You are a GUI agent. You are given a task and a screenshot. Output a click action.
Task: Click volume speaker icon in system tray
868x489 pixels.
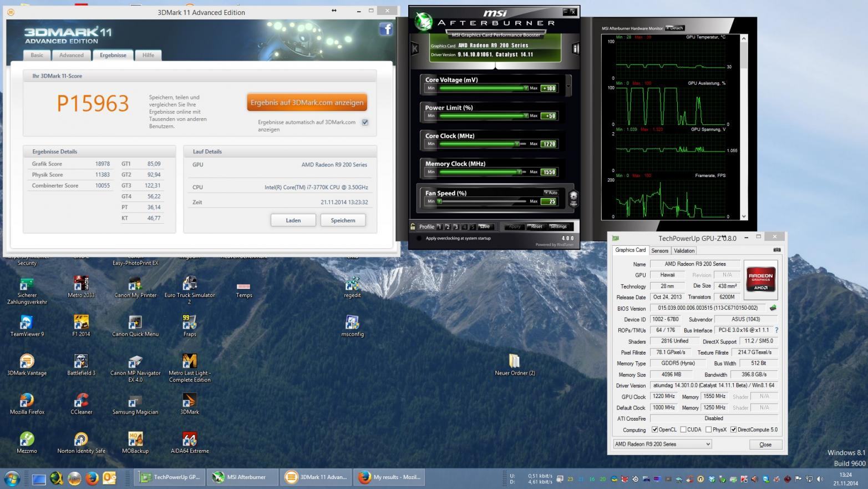point(820,478)
